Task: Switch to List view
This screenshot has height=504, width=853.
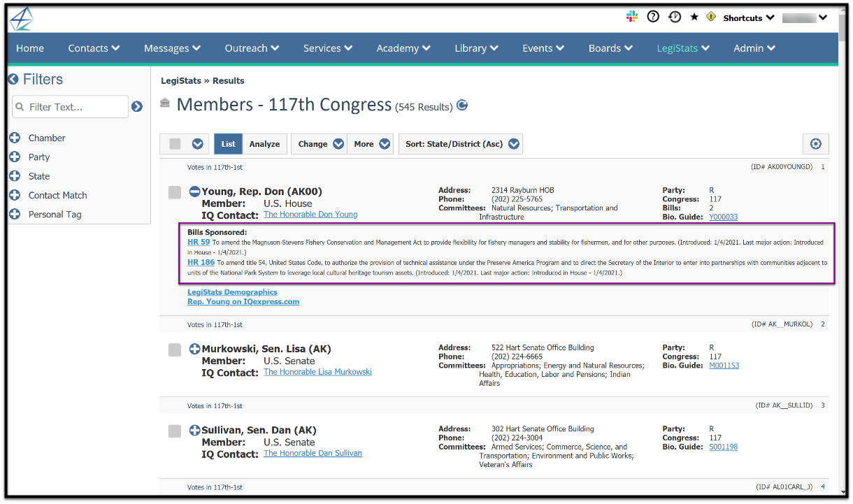Action: tap(229, 144)
